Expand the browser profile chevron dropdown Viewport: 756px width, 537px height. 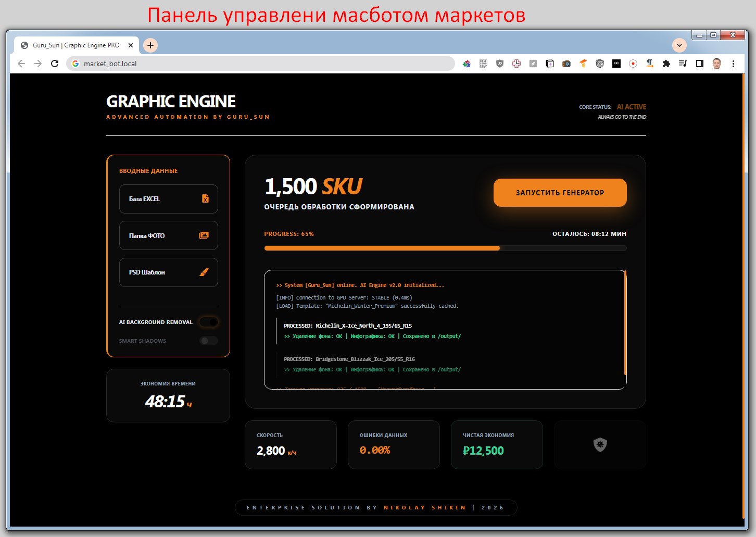coord(679,45)
